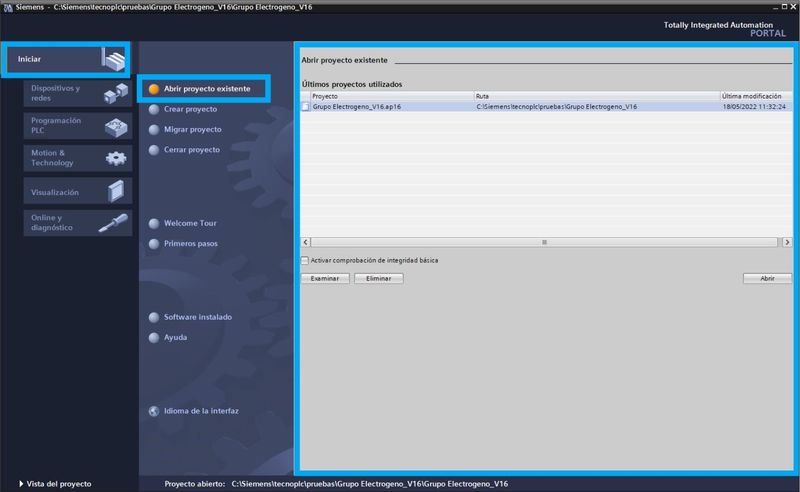
Task: Click the factory icon in Iniciar
Action: pyautogui.click(x=113, y=59)
